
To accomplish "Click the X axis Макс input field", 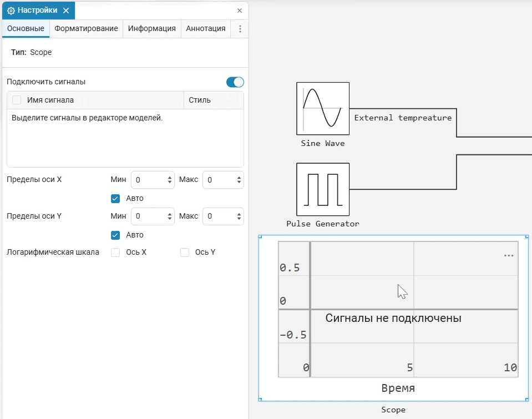I will point(223,180).
